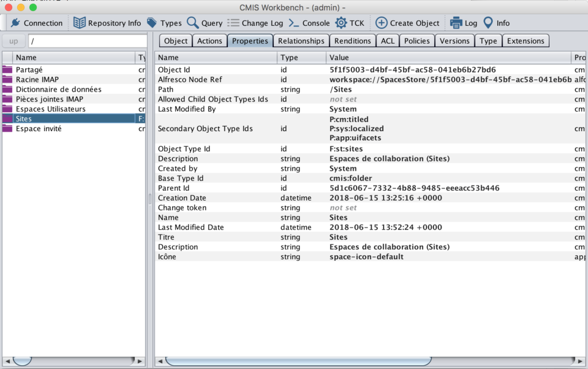The width and height of the screenshot is (588, 369).
Task: Select Pièces jointes IMAP folder name
Action: point(49,99)
